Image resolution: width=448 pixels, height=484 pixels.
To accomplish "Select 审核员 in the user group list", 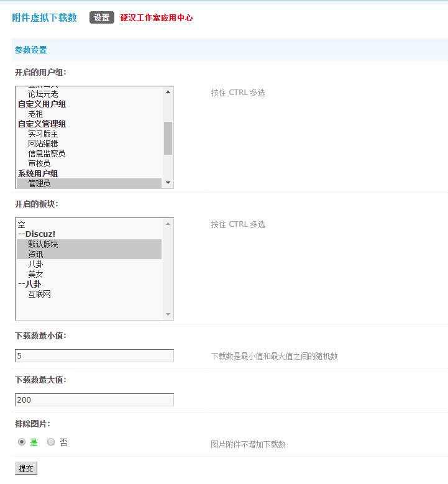I will [39, 163].
